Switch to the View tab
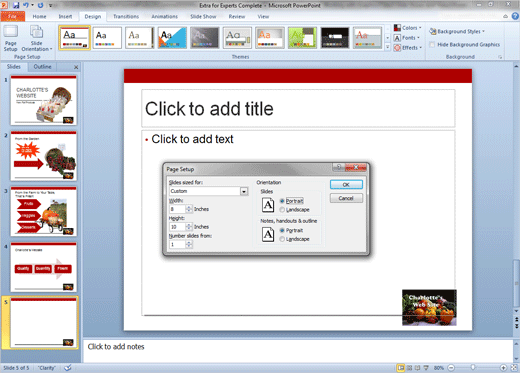520x373 pixels. [263, 16]
